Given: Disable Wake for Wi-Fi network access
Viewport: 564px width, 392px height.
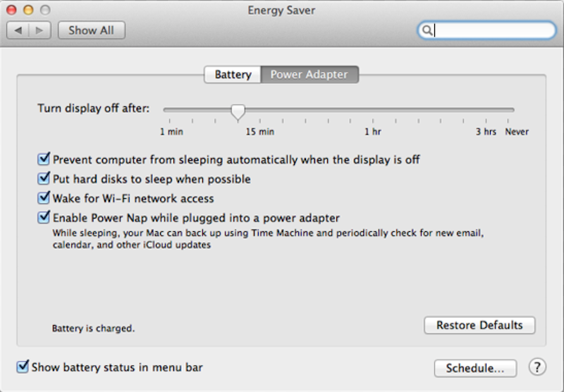Looking at the screenshot, I should point(44,198).
